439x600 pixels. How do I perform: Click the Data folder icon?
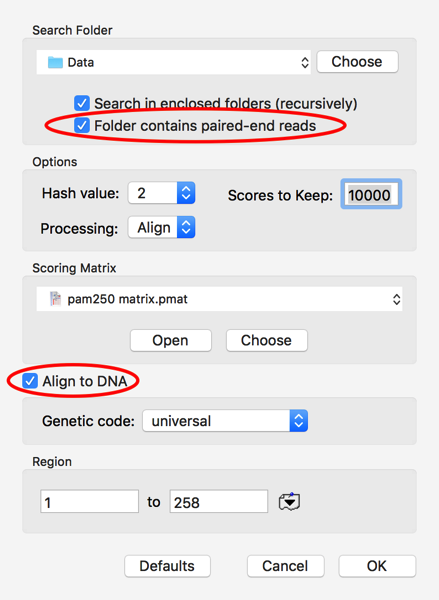point(55,62)
